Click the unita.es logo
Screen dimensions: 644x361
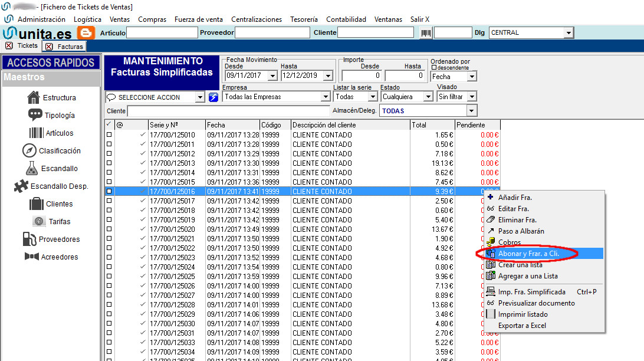[37, 33]
